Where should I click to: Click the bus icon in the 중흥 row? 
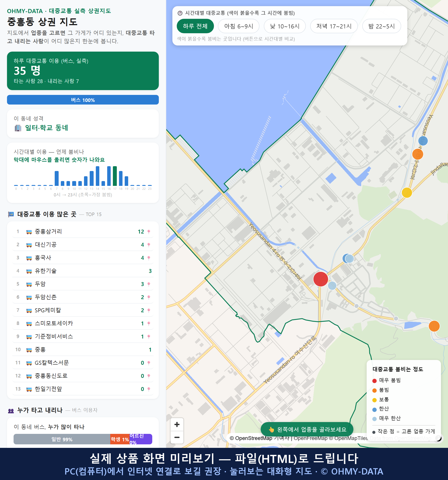tap(29, 350)
